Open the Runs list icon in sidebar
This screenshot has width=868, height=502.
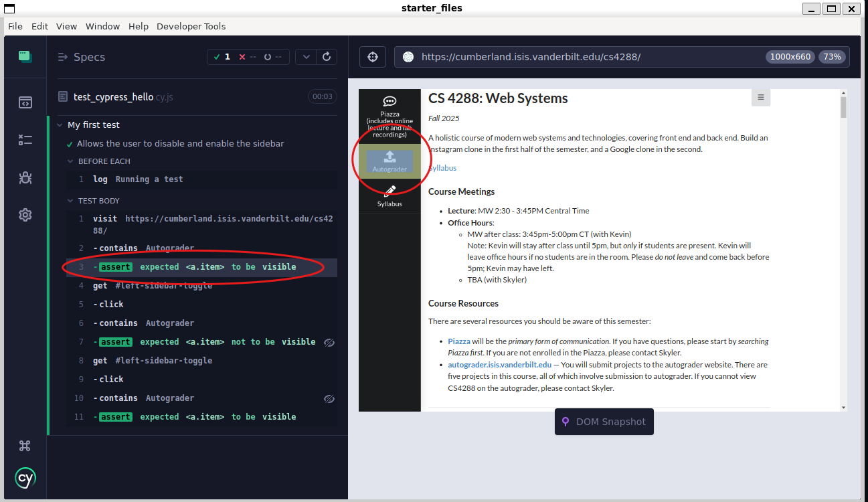click(25, 140)
